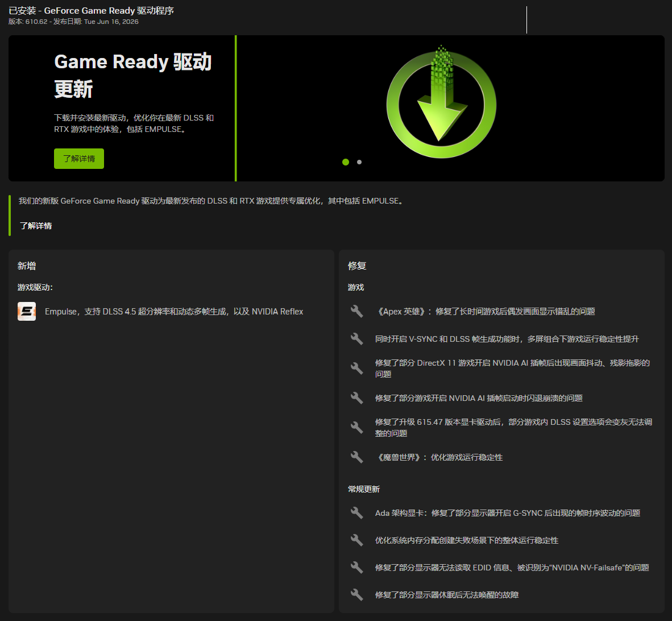Click the Ada 架构显卡 G-SYNC fix text

pos(508,513)
